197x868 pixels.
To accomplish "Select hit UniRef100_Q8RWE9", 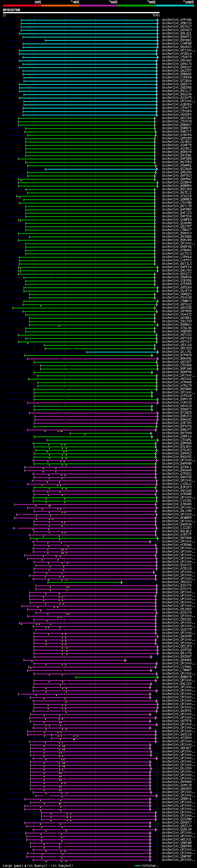I will 177,200.
